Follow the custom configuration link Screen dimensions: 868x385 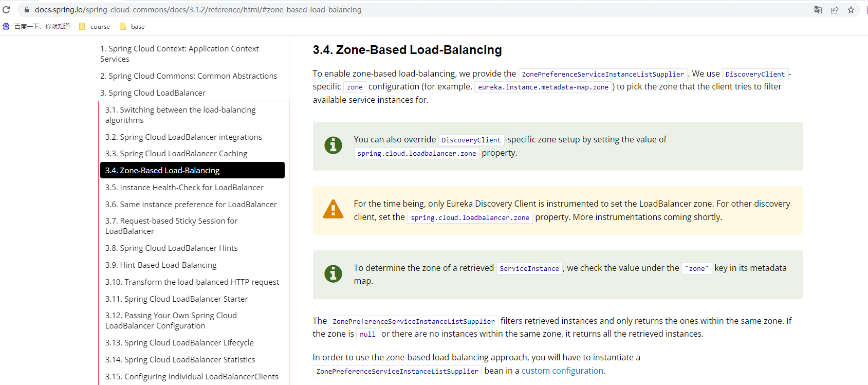[562, 371]
